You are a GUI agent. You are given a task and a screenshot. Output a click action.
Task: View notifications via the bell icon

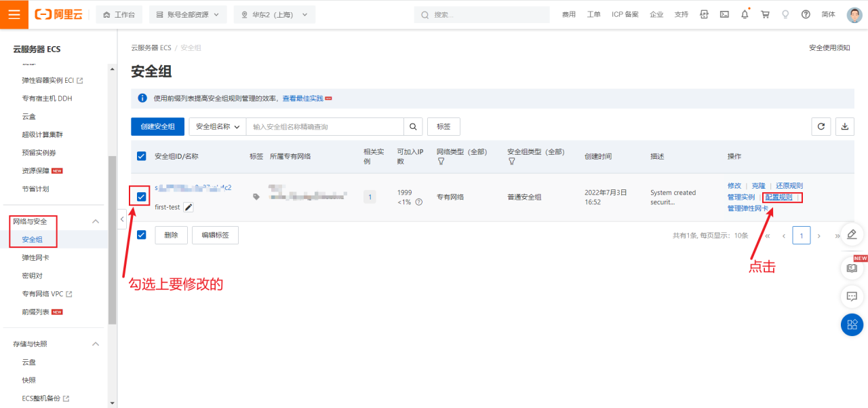pos(744,14)
